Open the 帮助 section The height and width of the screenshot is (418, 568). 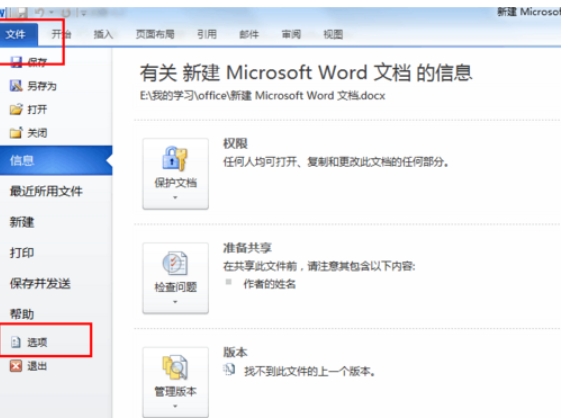click(x=22, y=314)
